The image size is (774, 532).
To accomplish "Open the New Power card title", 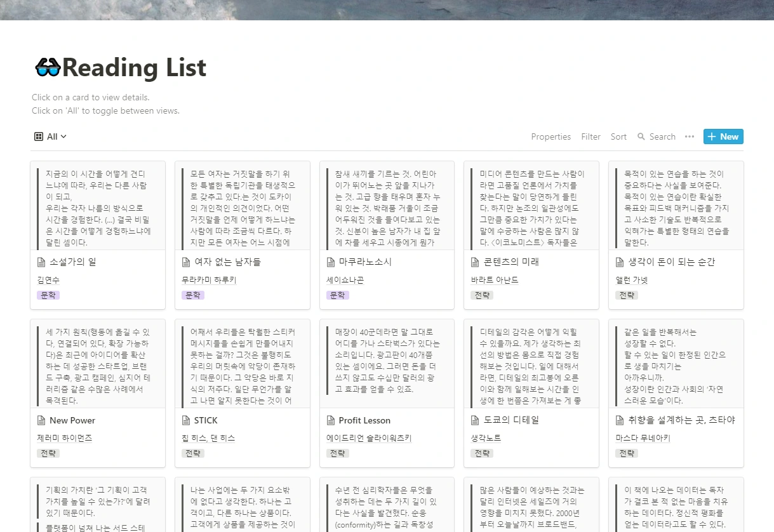I will coord(72,420).
